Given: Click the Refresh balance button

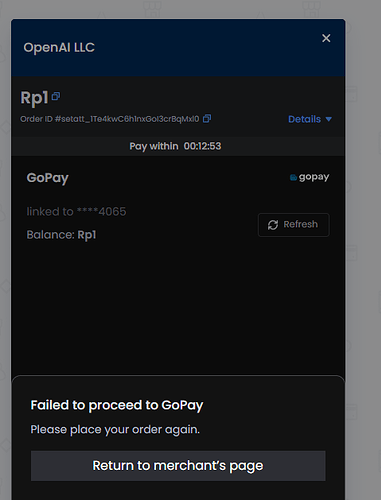Looking at the screenshot, I should point(294,225).
